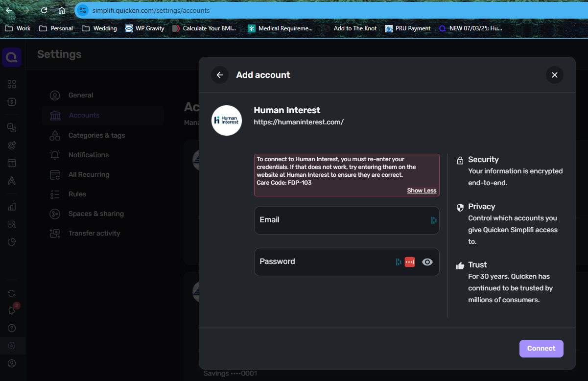Click the Trust heading text

point(477,265)
